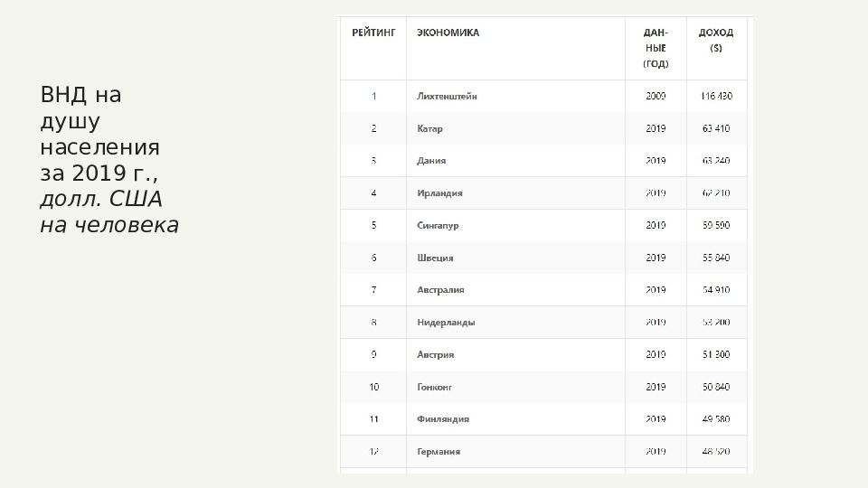
Task: Select Швеция in the economy column
Action: [x=435, y=258]
